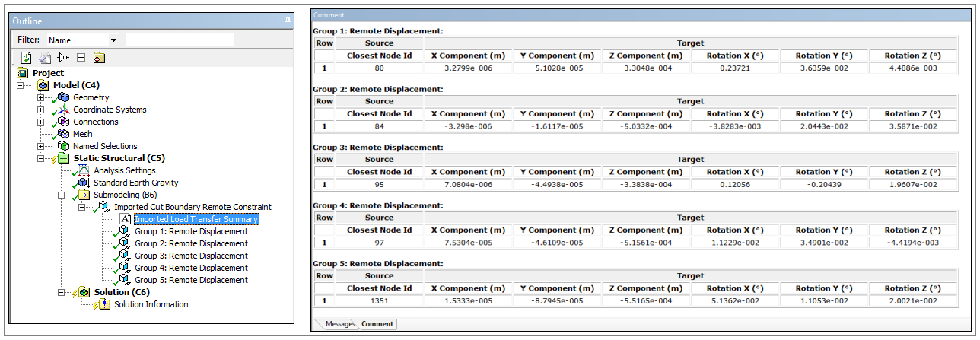Expand the Named Selections tree node
The height and width of the screenshot is (340, 980).
click(x=40, y=146)
